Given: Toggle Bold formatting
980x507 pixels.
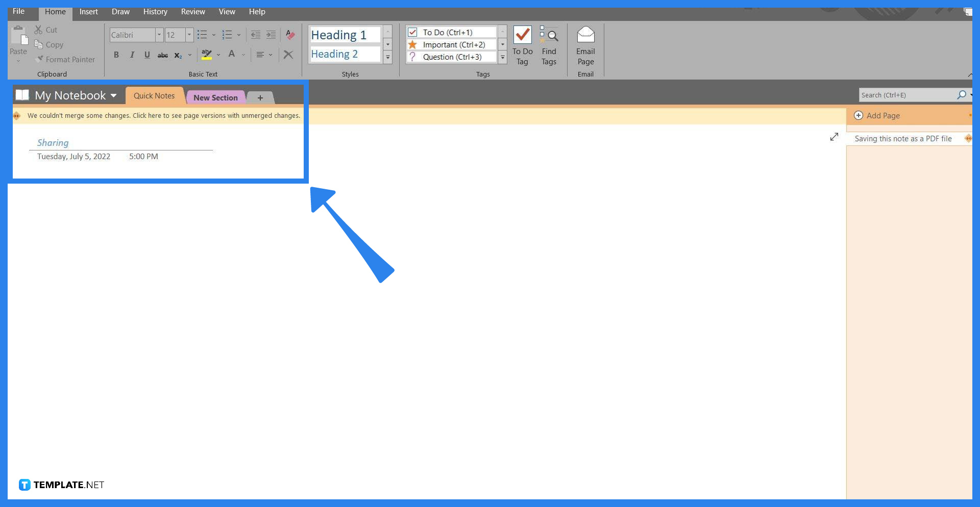Looking at the screenshot, I should 116,55.
